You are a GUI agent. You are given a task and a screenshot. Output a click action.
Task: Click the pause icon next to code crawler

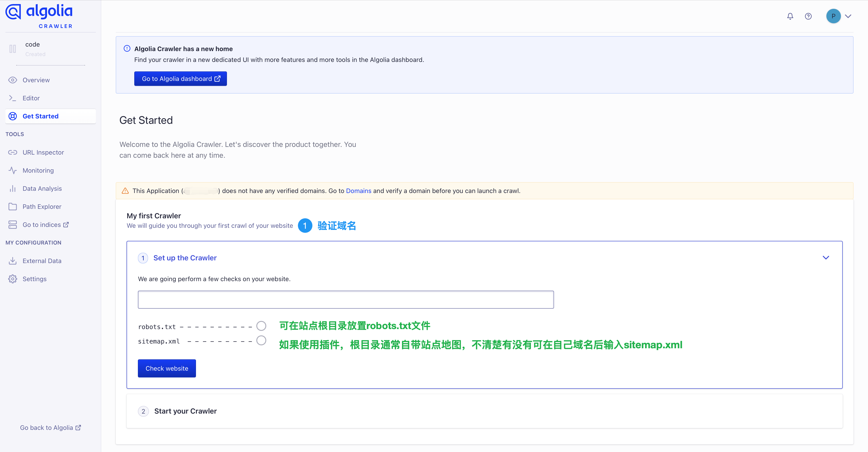click(x=13, y=49)
